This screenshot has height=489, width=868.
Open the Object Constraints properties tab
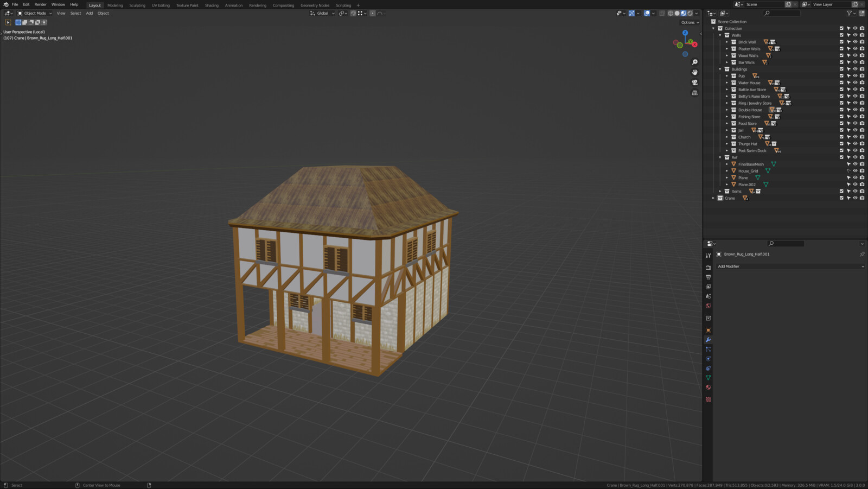coord(708,368)
